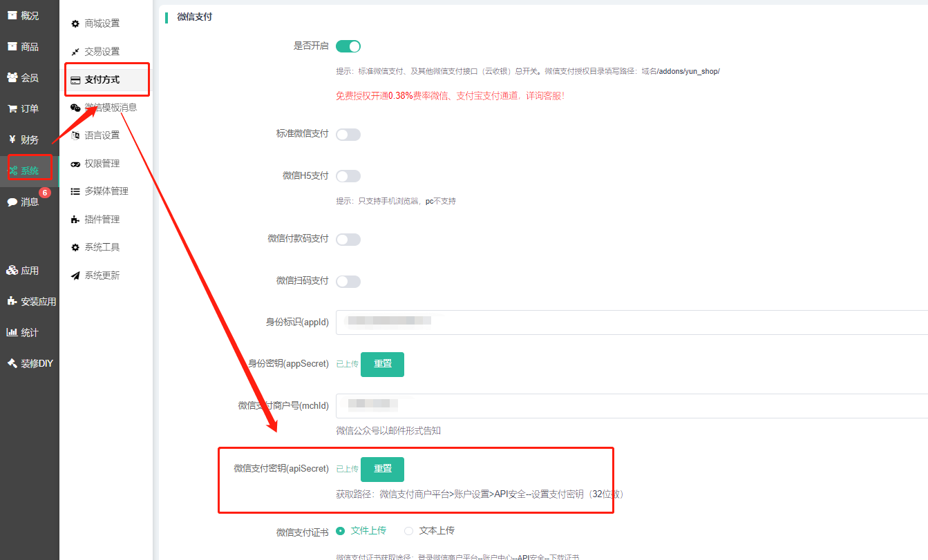Open 插件管理 submenu item
This screenshot has height=560, width=928.
coord(102,220)
